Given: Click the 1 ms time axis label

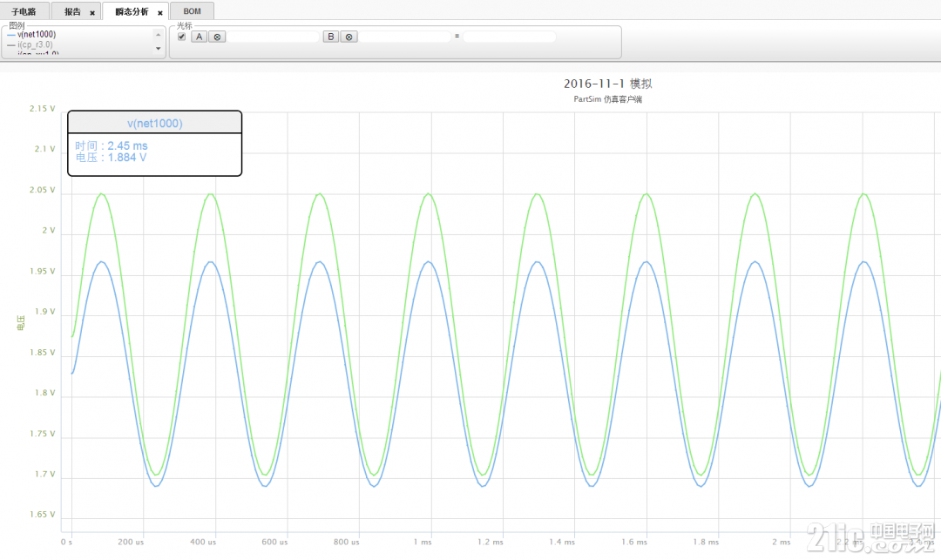Looking at the screenshot, I should pos(423,542).
